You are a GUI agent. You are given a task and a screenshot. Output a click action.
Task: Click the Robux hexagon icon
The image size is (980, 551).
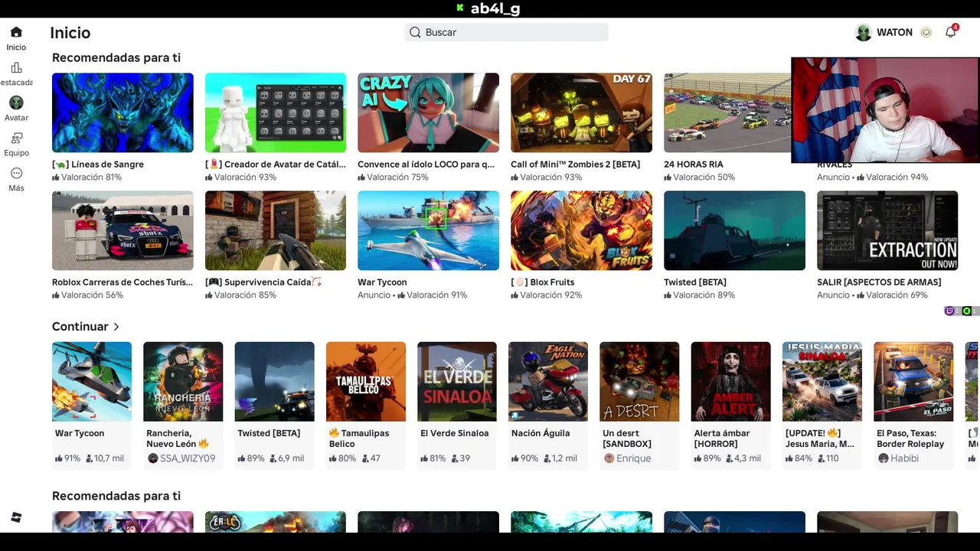[x=926, y=32]
